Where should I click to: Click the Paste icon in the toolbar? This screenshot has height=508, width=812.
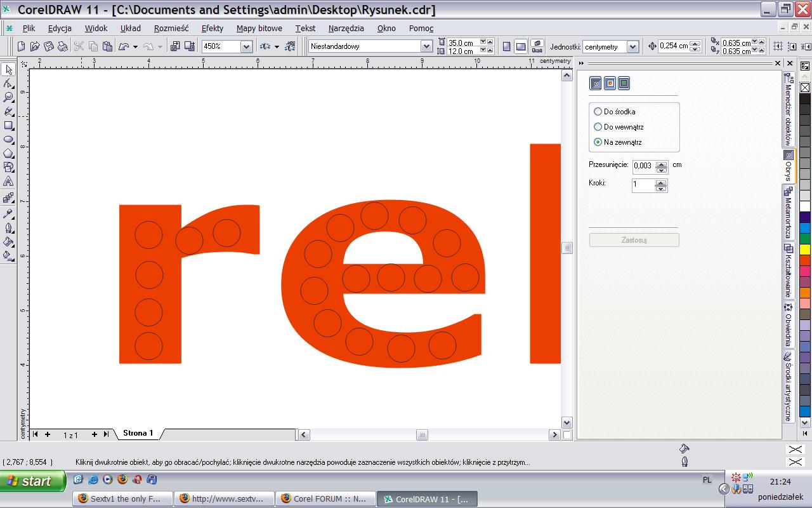(107, 46)
